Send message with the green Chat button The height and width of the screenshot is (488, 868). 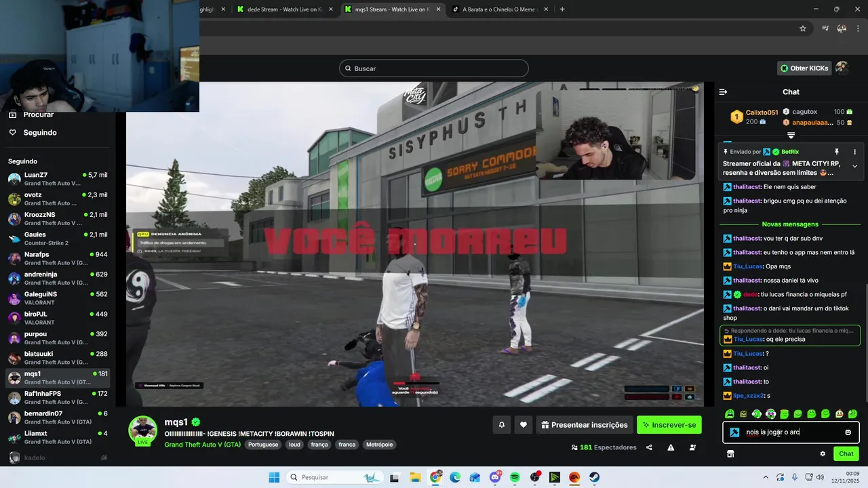tap(846, 453)
